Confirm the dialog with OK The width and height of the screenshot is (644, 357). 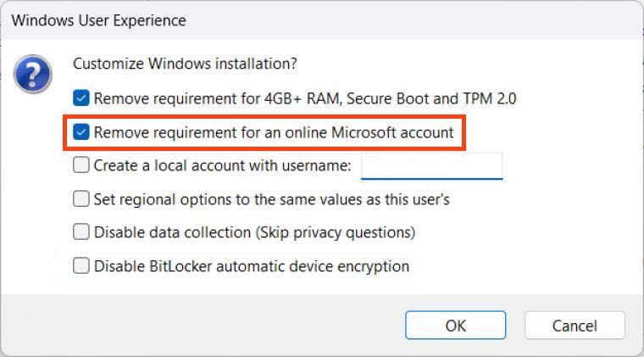(x=455, y=325)
